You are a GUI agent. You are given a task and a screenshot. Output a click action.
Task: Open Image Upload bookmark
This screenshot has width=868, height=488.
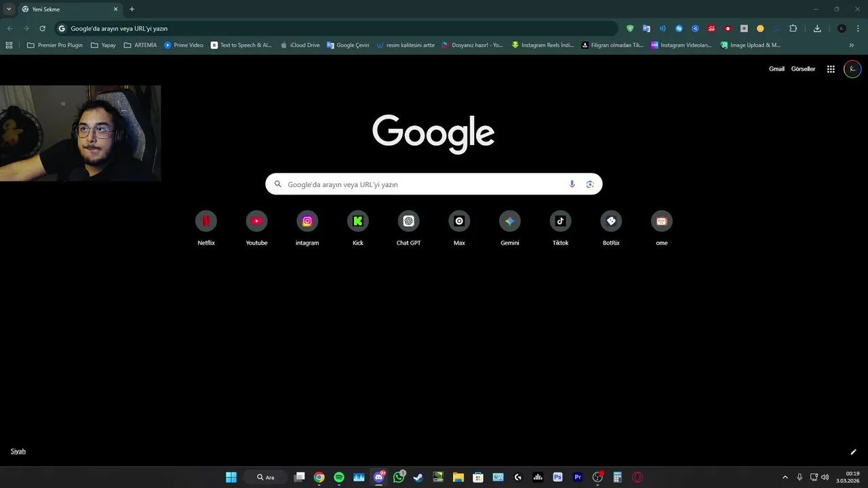(x=751, y=45)
